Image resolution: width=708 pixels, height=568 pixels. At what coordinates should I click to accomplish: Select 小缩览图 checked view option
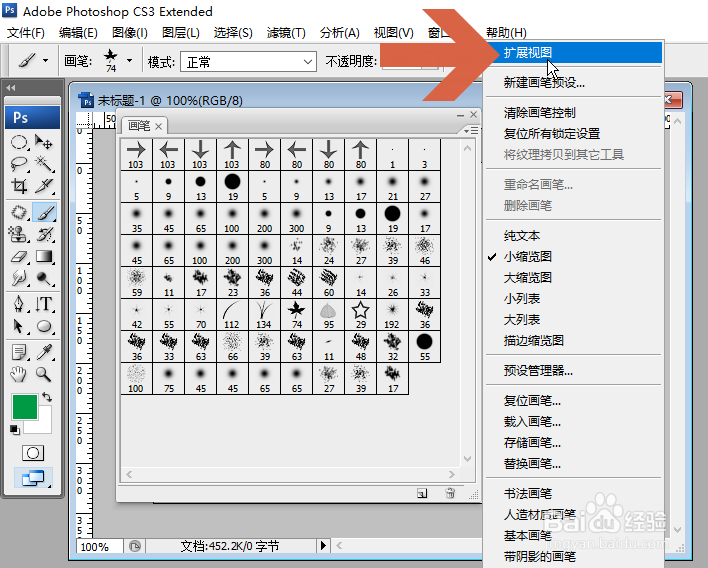(x=527, y=256)
